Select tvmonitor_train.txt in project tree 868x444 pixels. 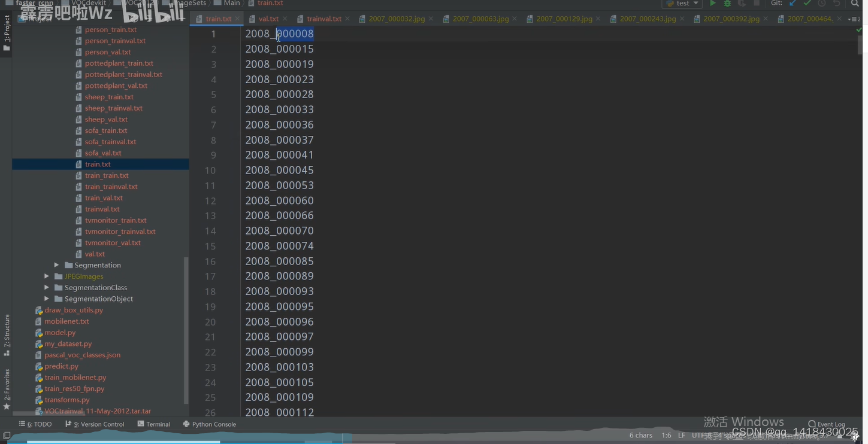(x=116, y=220)
